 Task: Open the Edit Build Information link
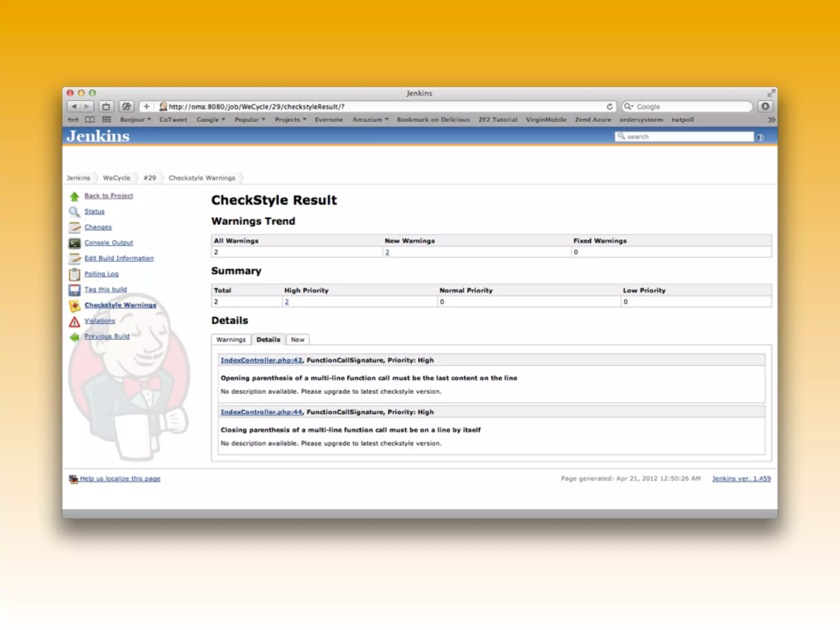pos(119,258)
